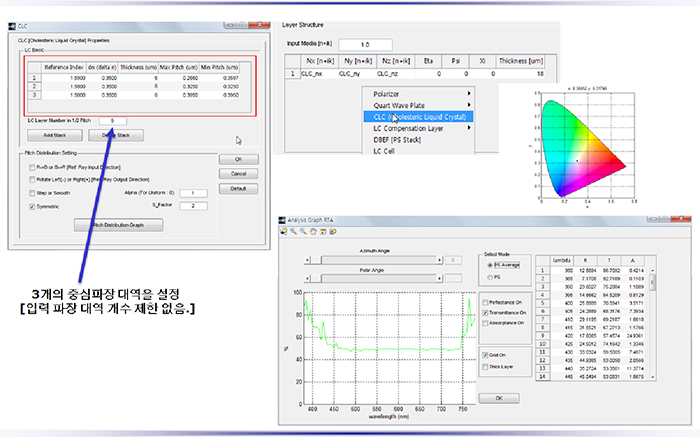
Task: Open the Pitch Distribution Graph
Action: click(119, 225)
